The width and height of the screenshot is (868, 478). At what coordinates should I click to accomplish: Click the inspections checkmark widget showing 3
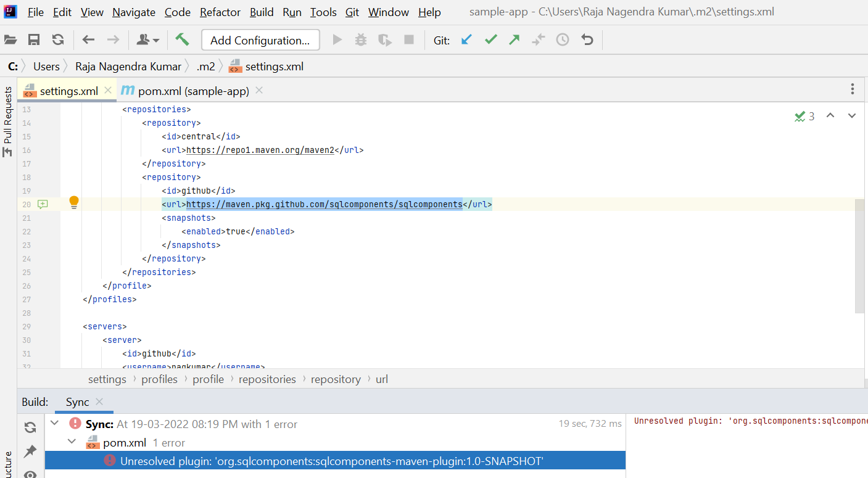(804, 116)
